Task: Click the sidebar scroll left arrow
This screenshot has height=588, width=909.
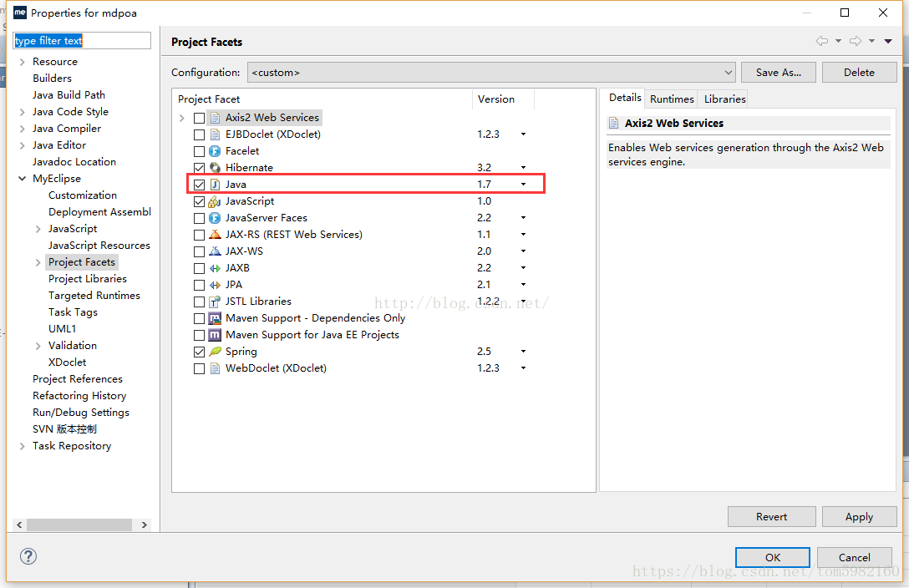Action: point(19,525)
